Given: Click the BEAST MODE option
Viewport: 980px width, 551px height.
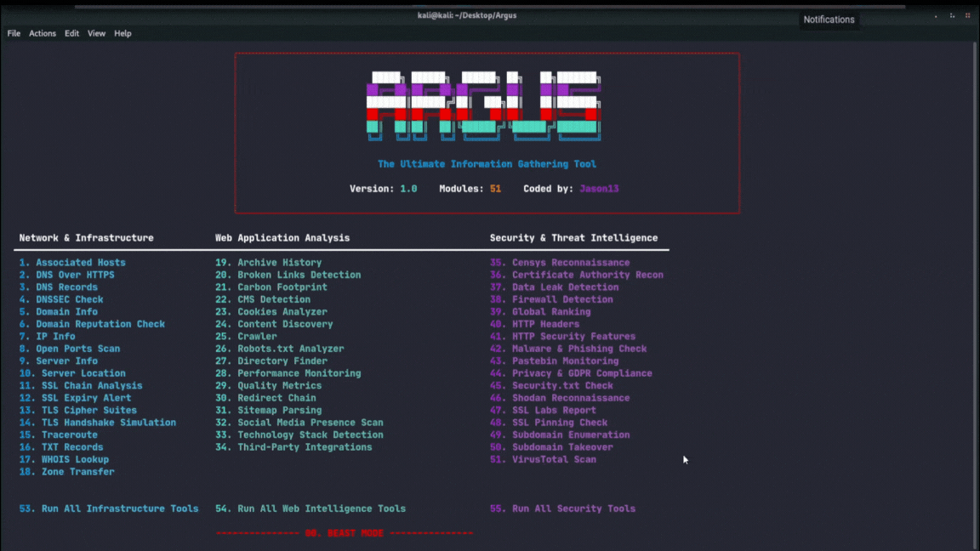Looking at the screenshot, I should (x=345, y=533).
